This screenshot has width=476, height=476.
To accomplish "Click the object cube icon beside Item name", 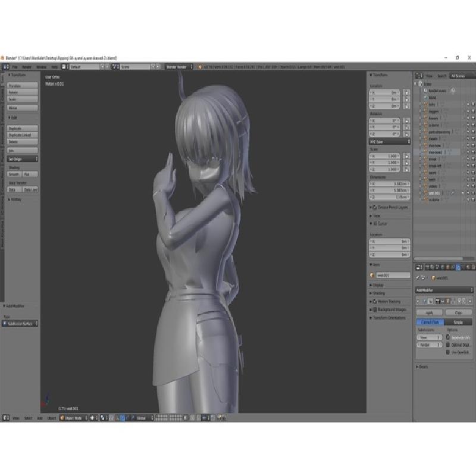I will pos(372,275).
